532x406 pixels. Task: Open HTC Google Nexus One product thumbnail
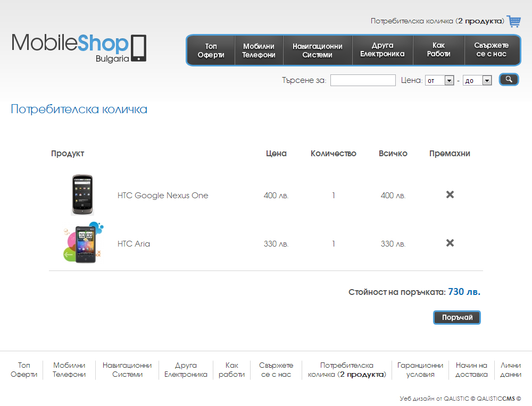point(82,195)
